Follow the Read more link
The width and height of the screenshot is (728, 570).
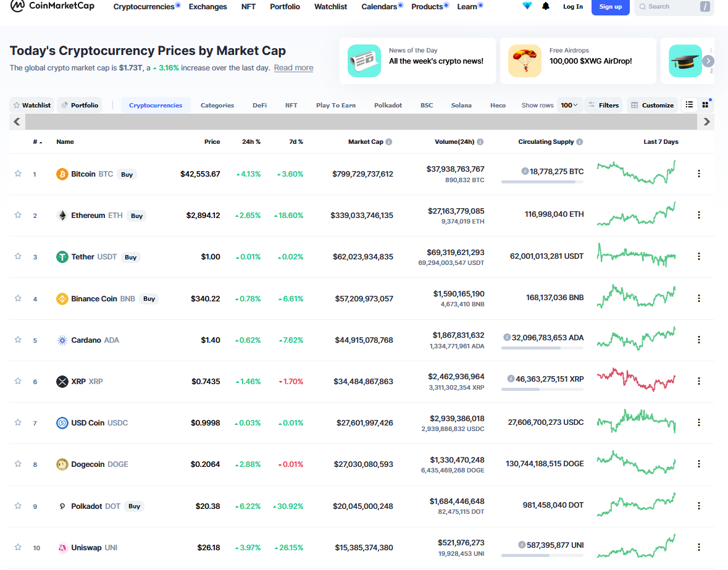tap(293, 68)
